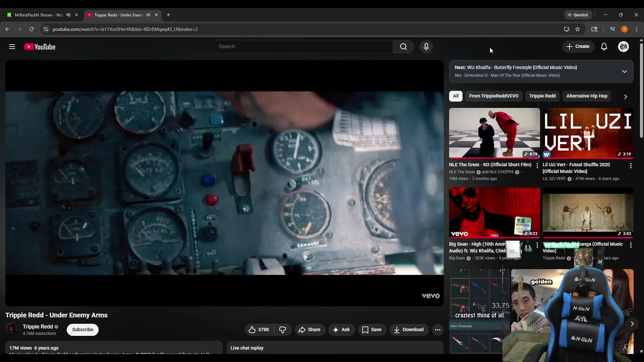This screenshot has width=644, height=362.
Task: Open Big Sean High thumbnail
Action: click(495, 213)
